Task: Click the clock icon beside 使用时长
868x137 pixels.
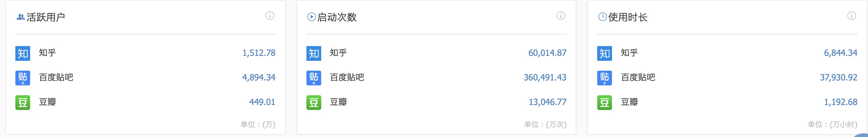Action: [x=602, y=17]
